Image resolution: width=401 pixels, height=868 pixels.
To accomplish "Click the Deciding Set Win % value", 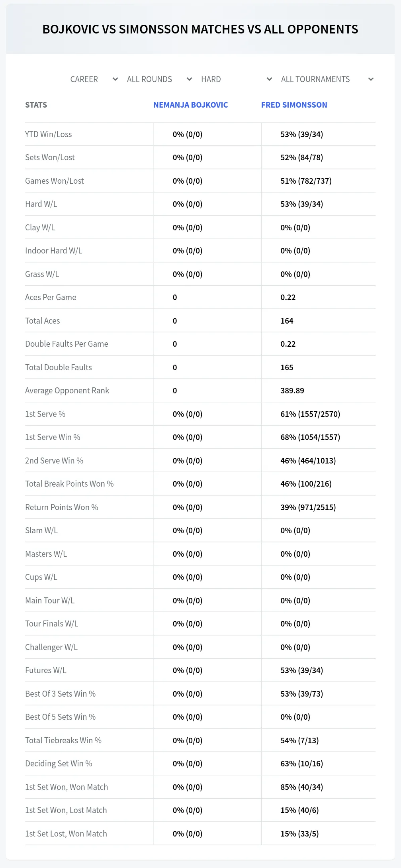I will coord(302,764).
